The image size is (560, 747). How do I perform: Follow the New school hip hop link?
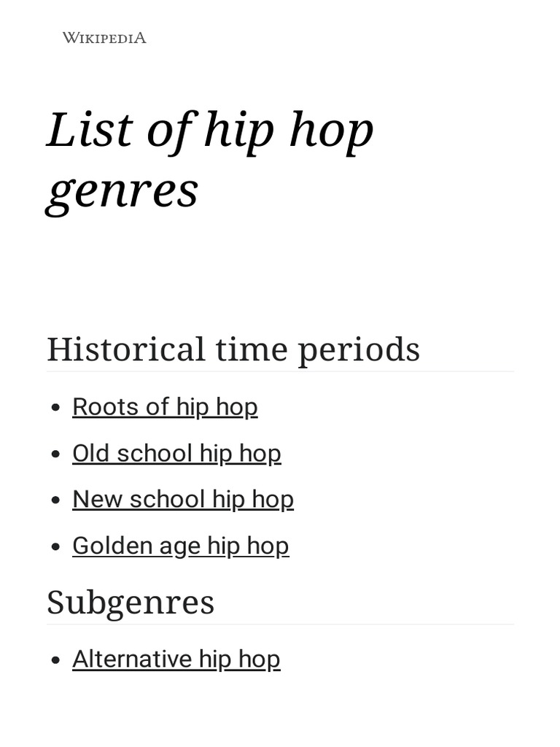pos(183,500)
